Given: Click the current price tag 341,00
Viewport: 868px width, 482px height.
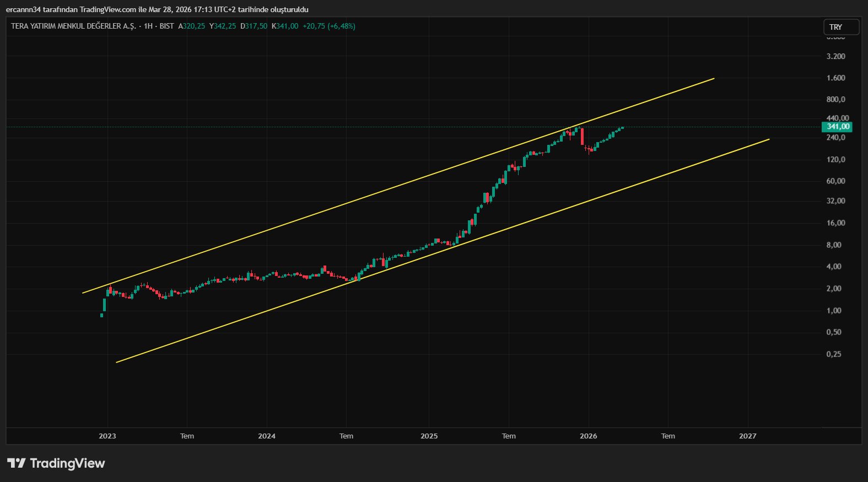Looking at the screenshot, I should pyautogui.click(x=837, y=127).
